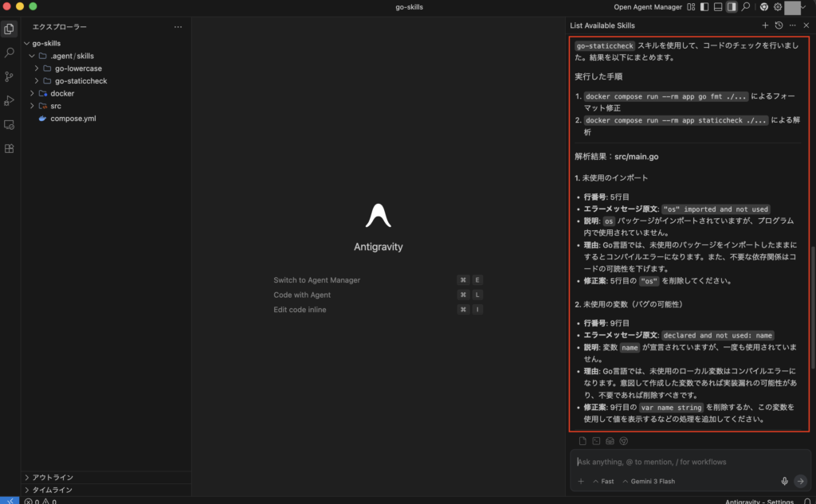The height and width of the screenshot is (504, 816).
Task: Open the Extensions view
Action: pos(10,148)
